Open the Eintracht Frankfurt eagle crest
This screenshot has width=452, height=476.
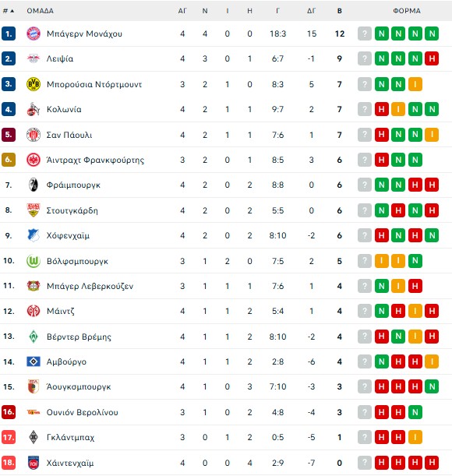pos(34,160)
